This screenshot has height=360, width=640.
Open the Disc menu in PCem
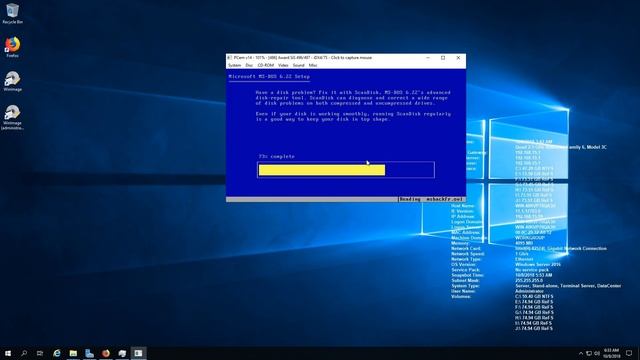pos(249,65)
